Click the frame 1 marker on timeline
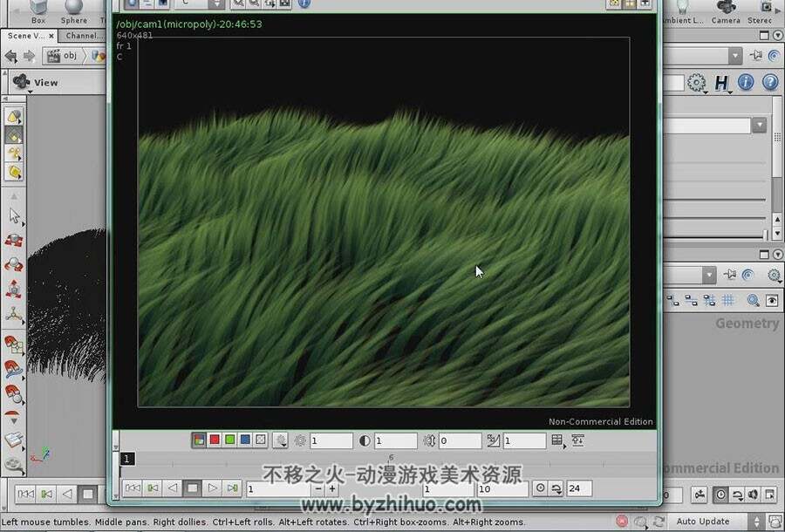This screenshot has width=785, height=532. click(127, 459)
